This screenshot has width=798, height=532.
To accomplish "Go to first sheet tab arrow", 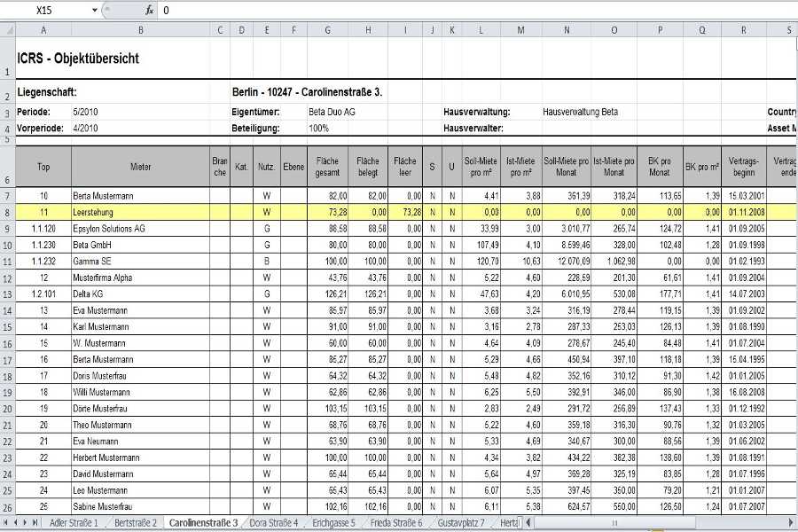I will pyautogui.click(x=6, y=522).
